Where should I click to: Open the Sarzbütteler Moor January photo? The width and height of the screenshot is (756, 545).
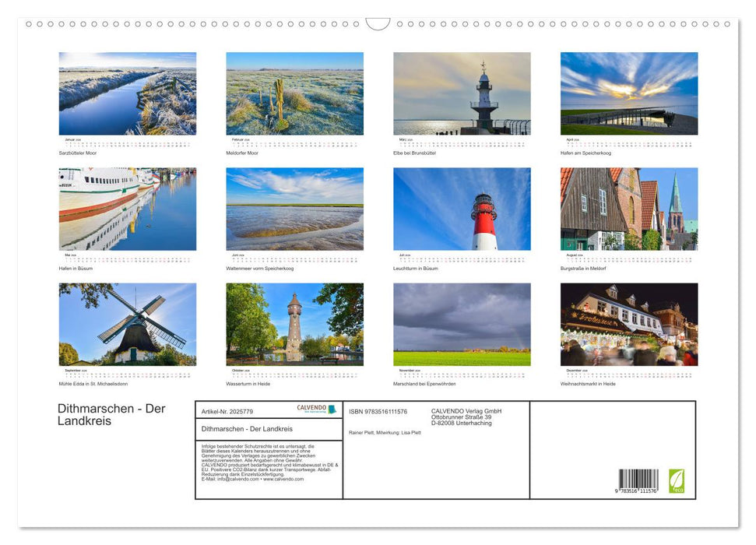[x=128, y=93]
